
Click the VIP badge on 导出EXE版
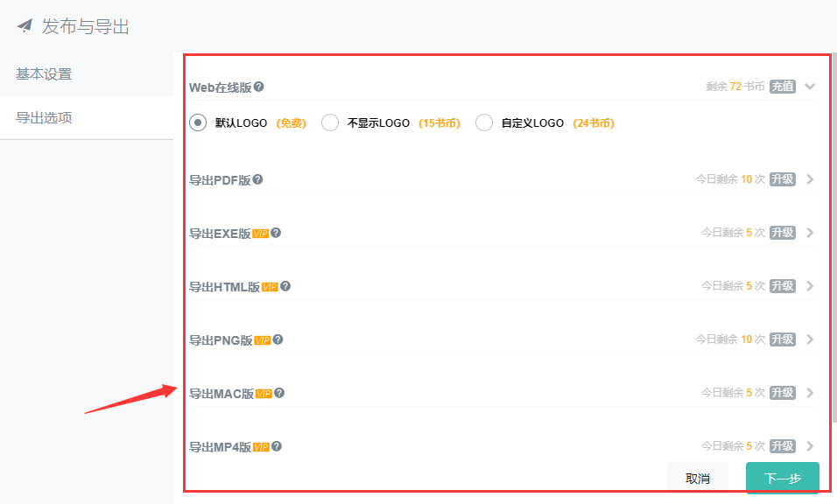(260, 234)
